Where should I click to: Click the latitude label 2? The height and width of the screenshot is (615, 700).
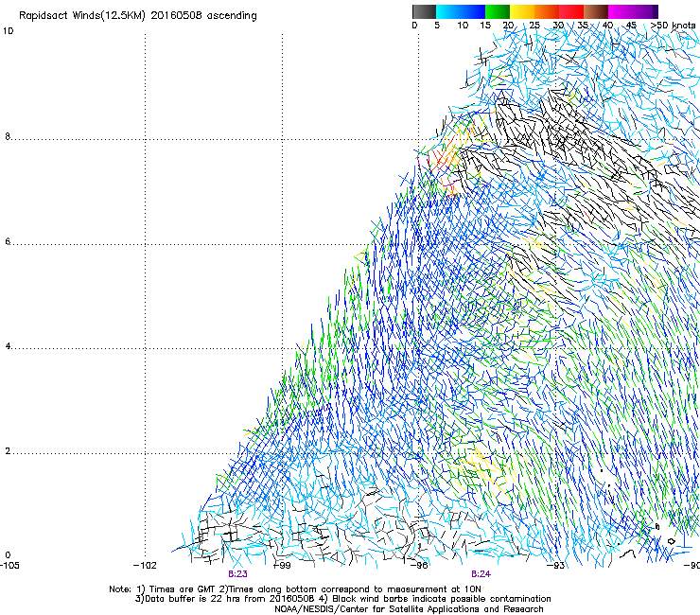8,451
